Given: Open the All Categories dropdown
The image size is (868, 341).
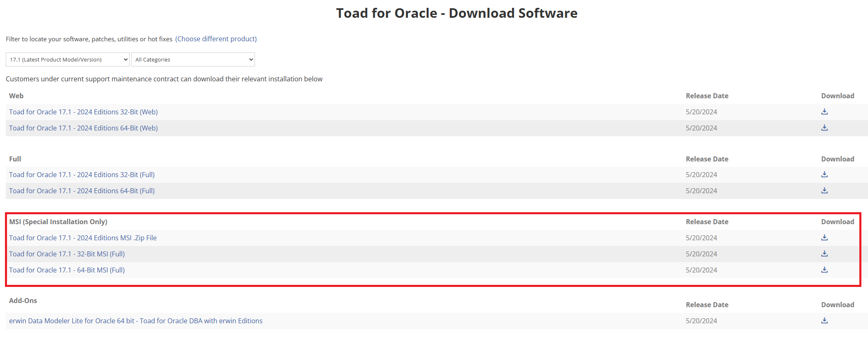Looking at the screenshot, I should (x=193, y=59).
